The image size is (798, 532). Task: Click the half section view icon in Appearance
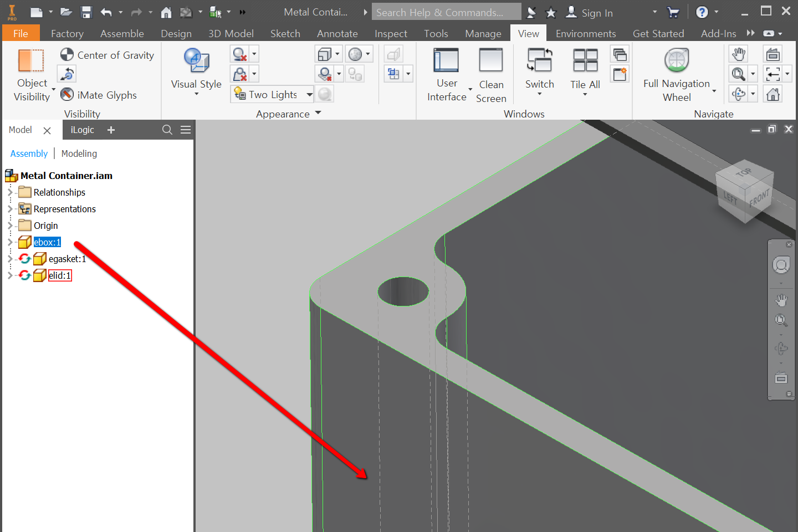(393, 74)
